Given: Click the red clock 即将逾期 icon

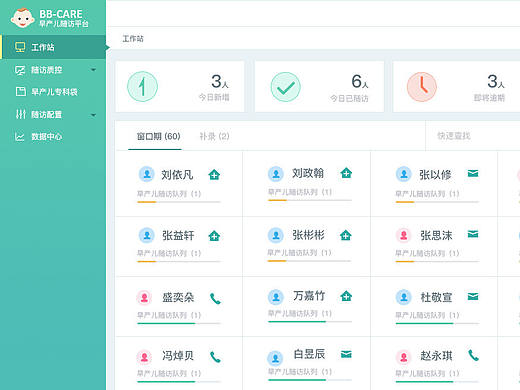Looking at the screenshot, I should pos(422,87).
